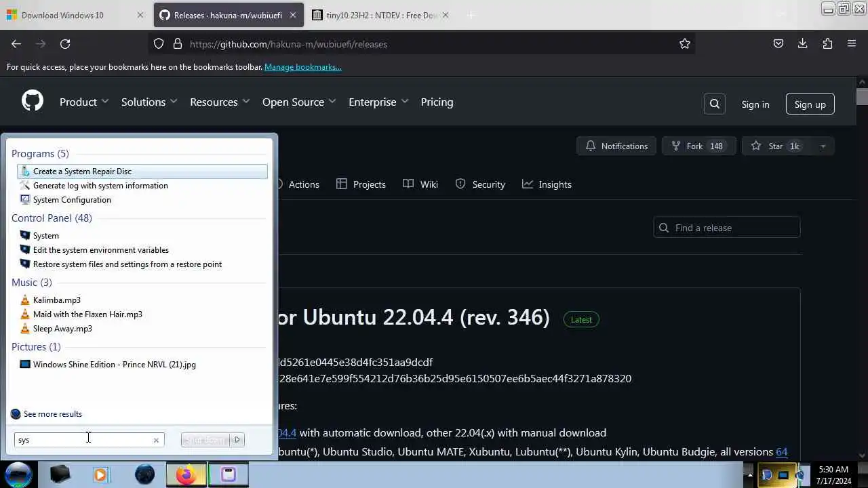Open Firefox application hamburger menu

852,44
